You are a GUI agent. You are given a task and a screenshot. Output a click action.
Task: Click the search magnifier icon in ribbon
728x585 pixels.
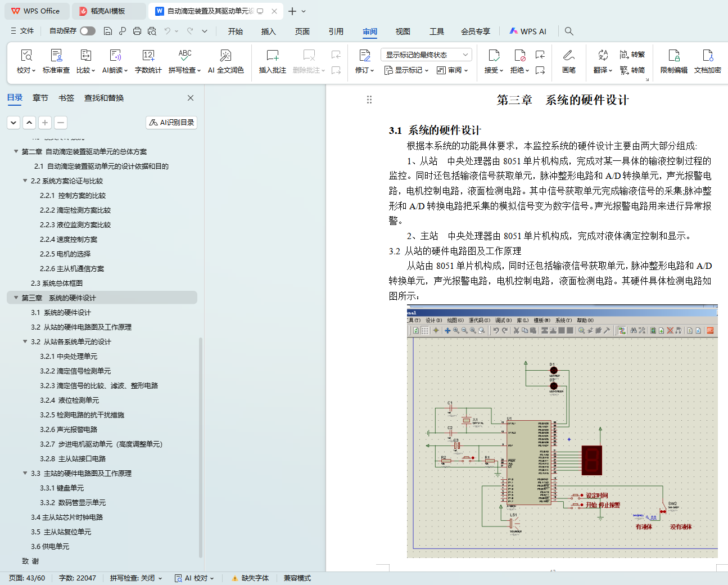point(569,31)
